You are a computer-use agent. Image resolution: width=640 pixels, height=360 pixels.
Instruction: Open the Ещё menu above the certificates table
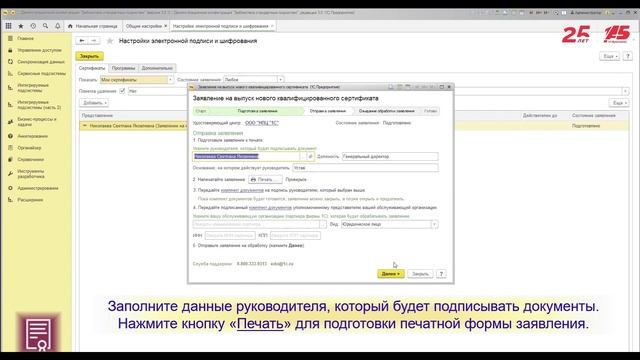[619, 103]
